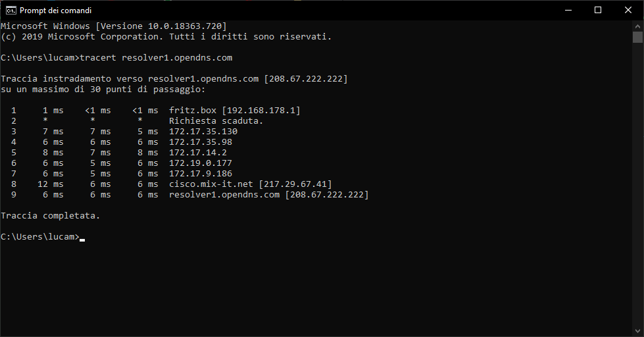644x337 pixels.
Task: Close the Prompt dei comandi window
Action: click(x=628, y=11)
